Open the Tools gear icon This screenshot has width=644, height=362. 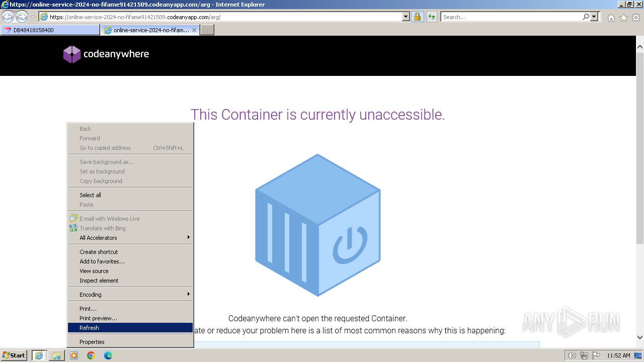636,18
